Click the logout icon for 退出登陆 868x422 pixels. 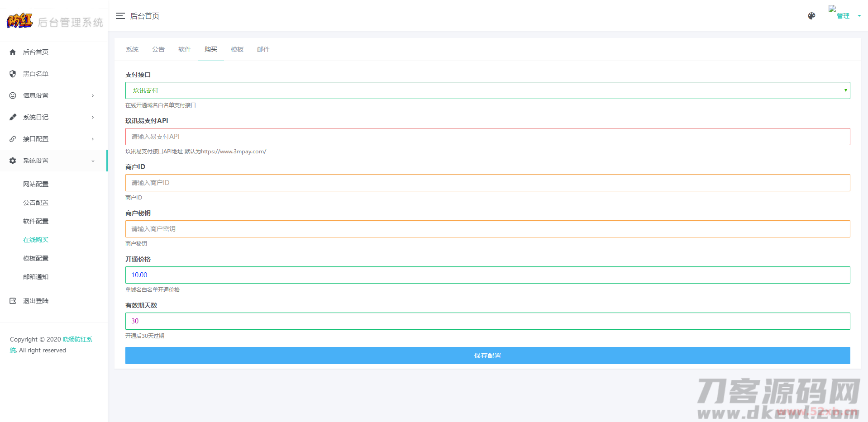pyautogui.click(x=13, y=301)
